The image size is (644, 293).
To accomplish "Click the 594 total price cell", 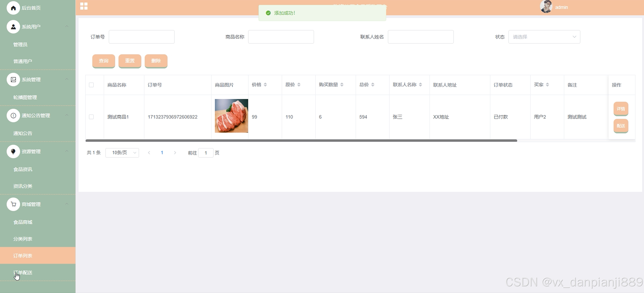I will pyautogui.click(x=363, y=117).
